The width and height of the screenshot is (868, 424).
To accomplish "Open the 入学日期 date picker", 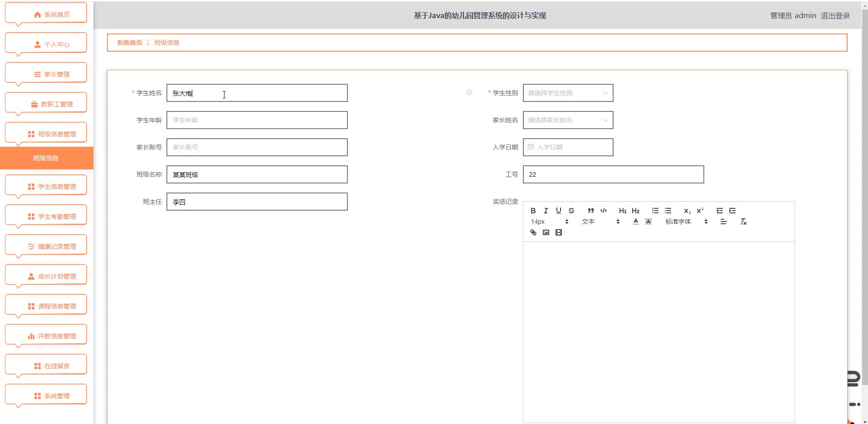I will point(568,147).
